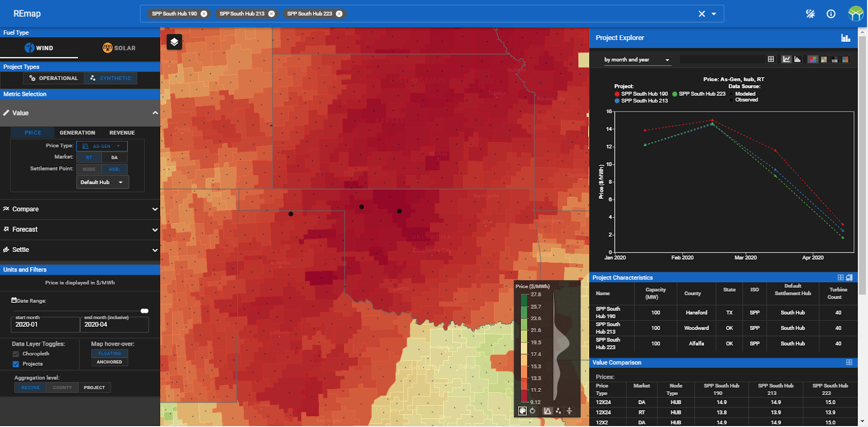Image resolution: width=868 pixels, height=427 pixels.
Task: Open the map layers icon
Action: coord(174,42)
